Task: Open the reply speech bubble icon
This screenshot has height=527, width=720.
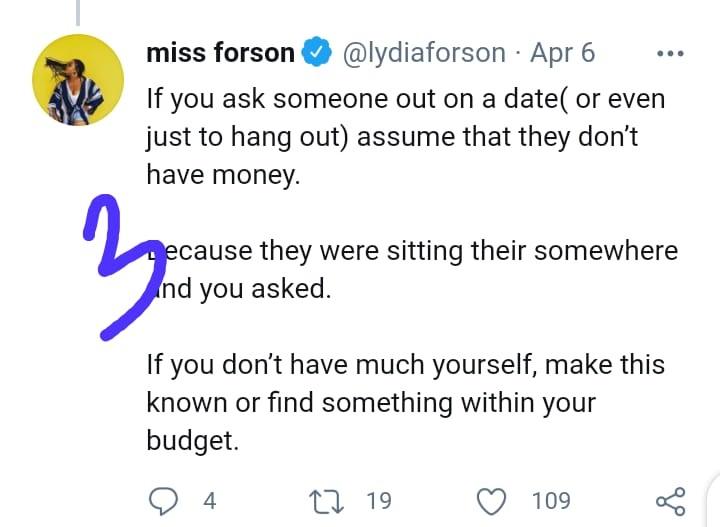Action: coord(165,500)
